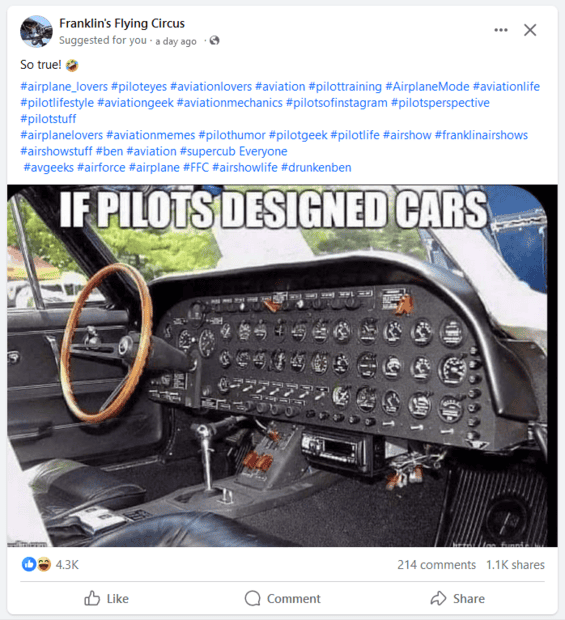This screenshot has height=620, width=565.
Task: Click the laughing Haha reaction icon
Action: coord(44,564)
